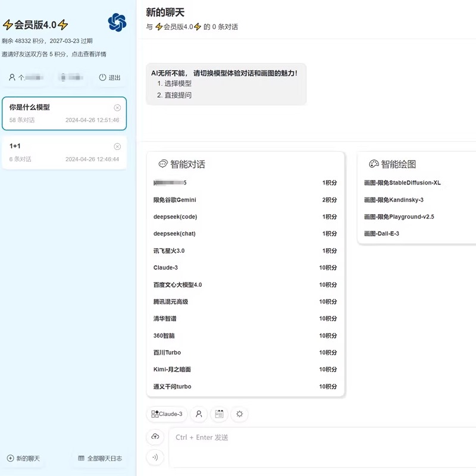Screen dimensions: 476x476
Task: Open the prompt notebook icon in the toolbar
Action: (x=219, y=414)
